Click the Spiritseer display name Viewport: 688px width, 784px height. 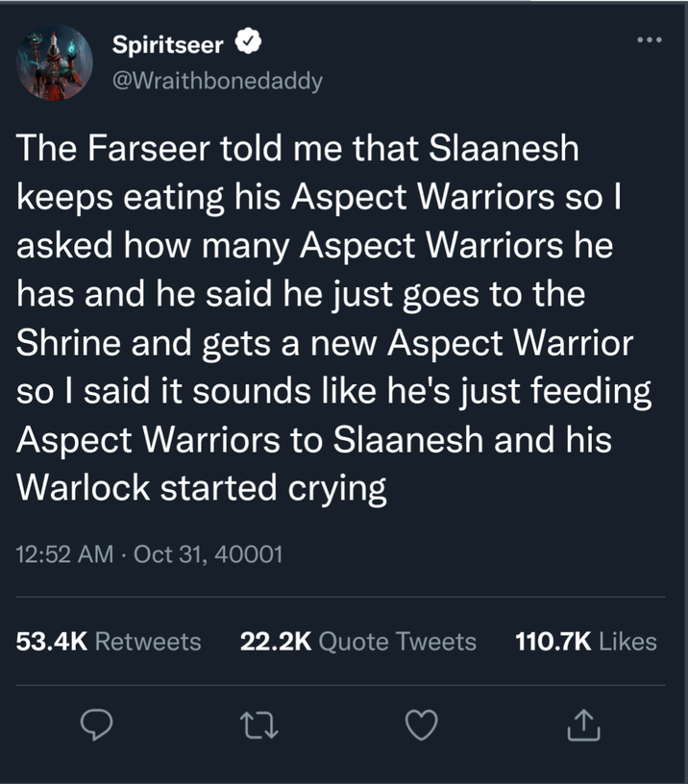pos(163,40)
